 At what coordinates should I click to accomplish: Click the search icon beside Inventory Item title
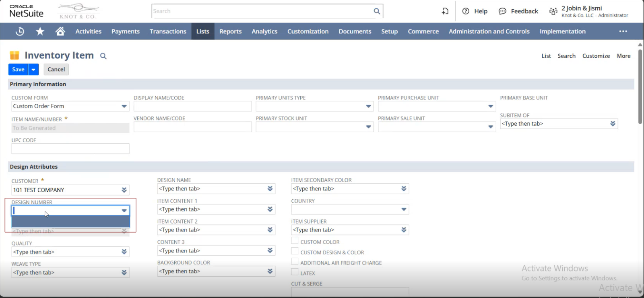(x=103, y=56)
